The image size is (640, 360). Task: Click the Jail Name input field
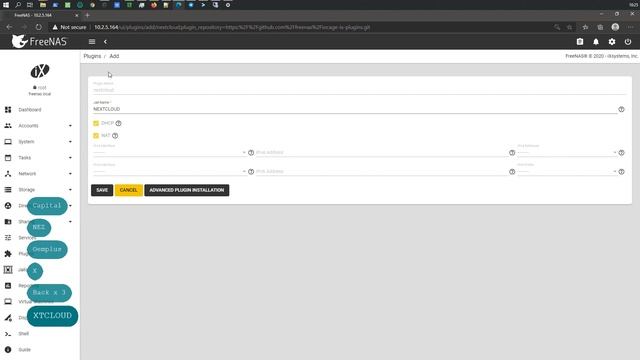click(354, 109)
